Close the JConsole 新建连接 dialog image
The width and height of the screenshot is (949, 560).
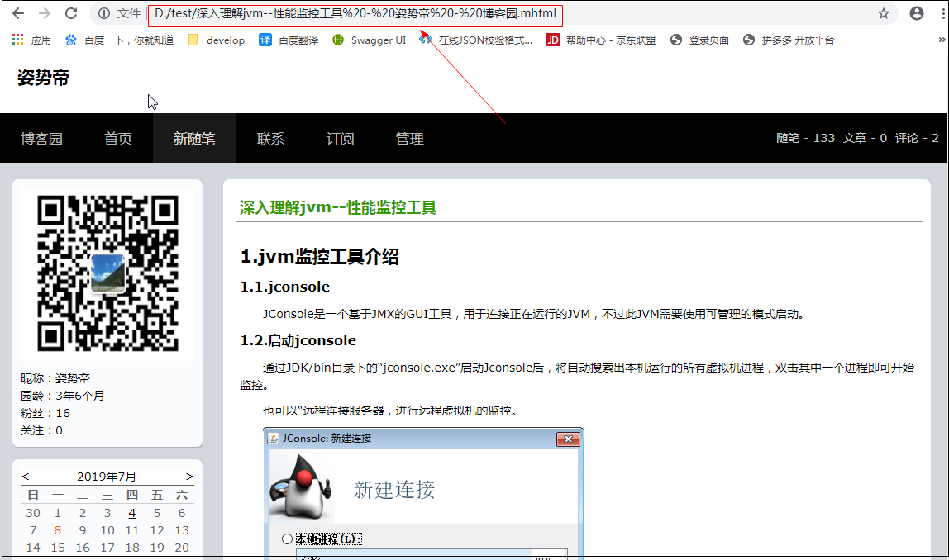pyautogui.click(x=568, y=439)
